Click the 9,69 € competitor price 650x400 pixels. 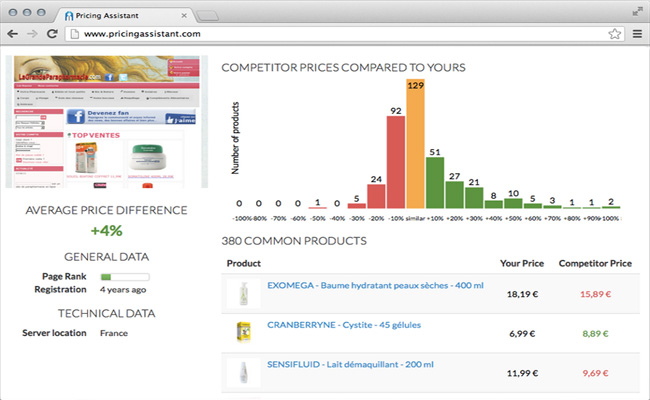(595, 373)
